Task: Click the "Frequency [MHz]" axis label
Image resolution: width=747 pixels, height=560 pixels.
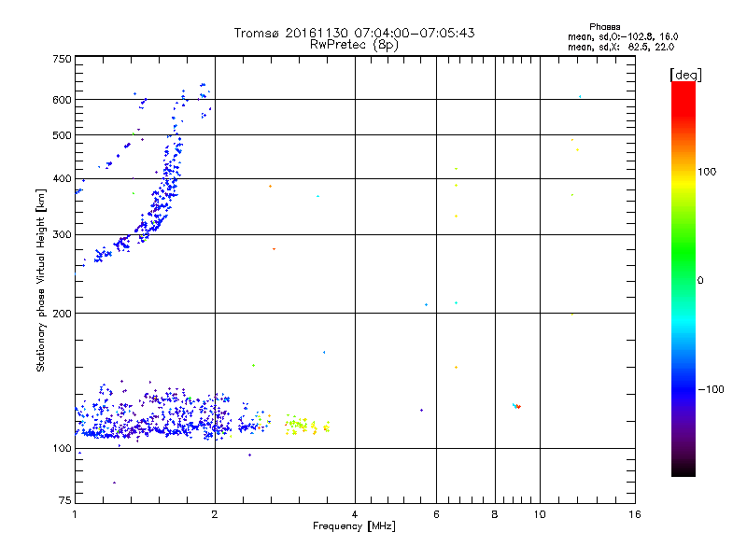Action: [x=354, y=526]
